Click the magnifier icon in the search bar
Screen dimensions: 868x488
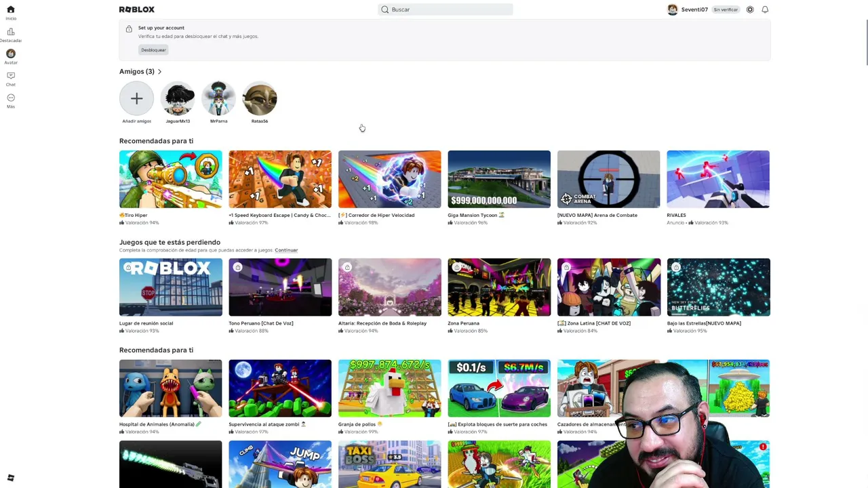385,9
